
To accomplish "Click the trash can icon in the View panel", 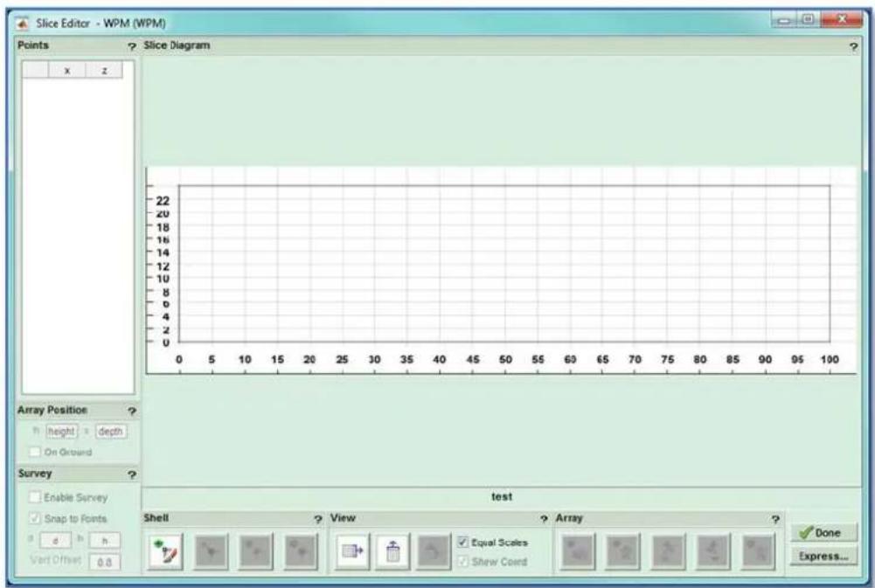I will click(392, 551).
